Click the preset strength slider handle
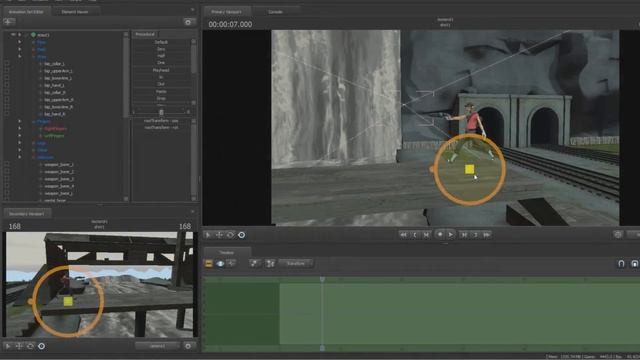 coord(161,112)
